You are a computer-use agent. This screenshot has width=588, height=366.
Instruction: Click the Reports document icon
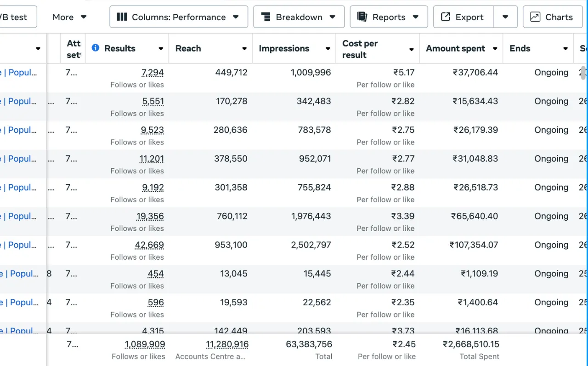tap(362, 17)
